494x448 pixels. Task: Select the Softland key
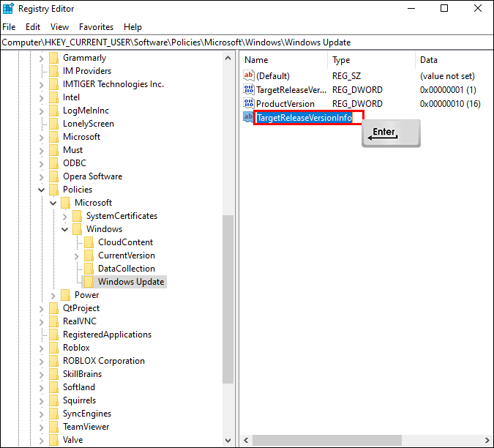click(x=79, y=387)
